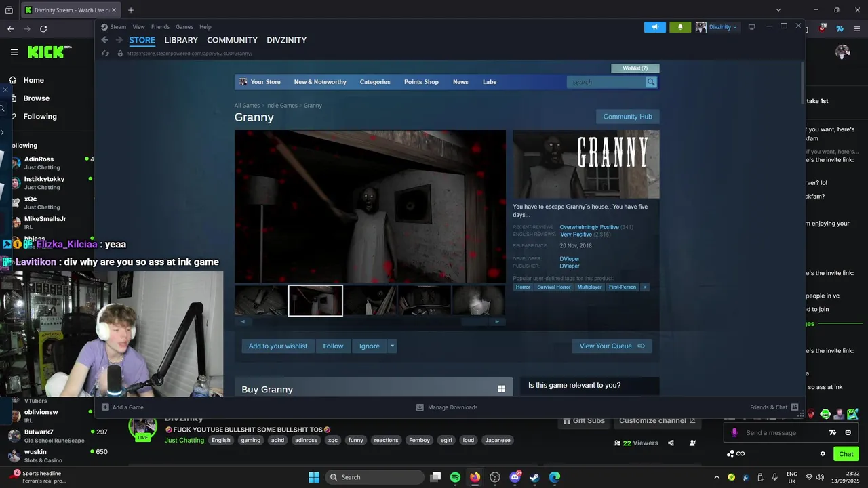Open Manage Downloads in Steam
The height and width of the screenshot is (488, 868).
pyautogui.click(x=447, y=407)
